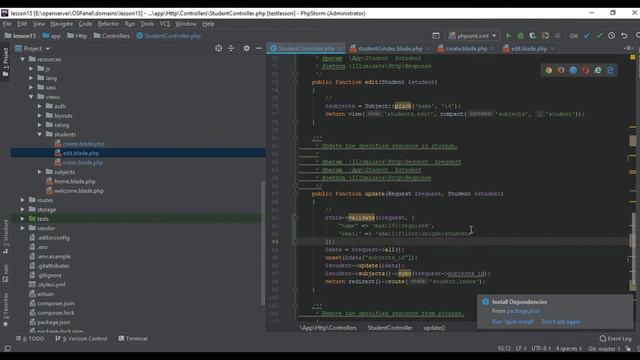Toggle the Project side tab

coord(5,62)
